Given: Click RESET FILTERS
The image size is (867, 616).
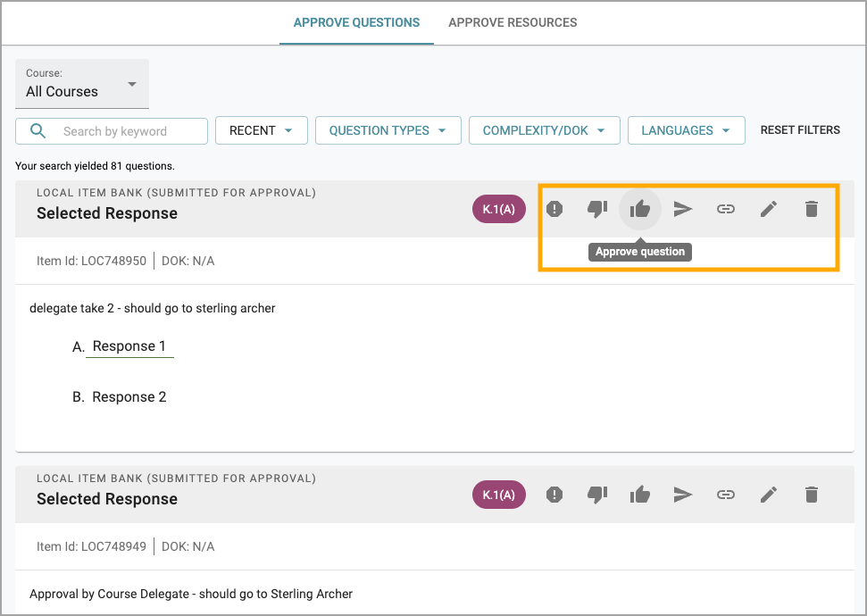Looking at the screenshot, I should pos(800,130).
